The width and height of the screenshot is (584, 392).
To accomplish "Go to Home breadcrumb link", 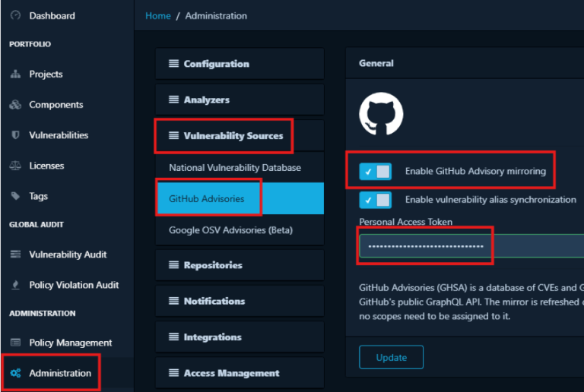I will (158, 15).
